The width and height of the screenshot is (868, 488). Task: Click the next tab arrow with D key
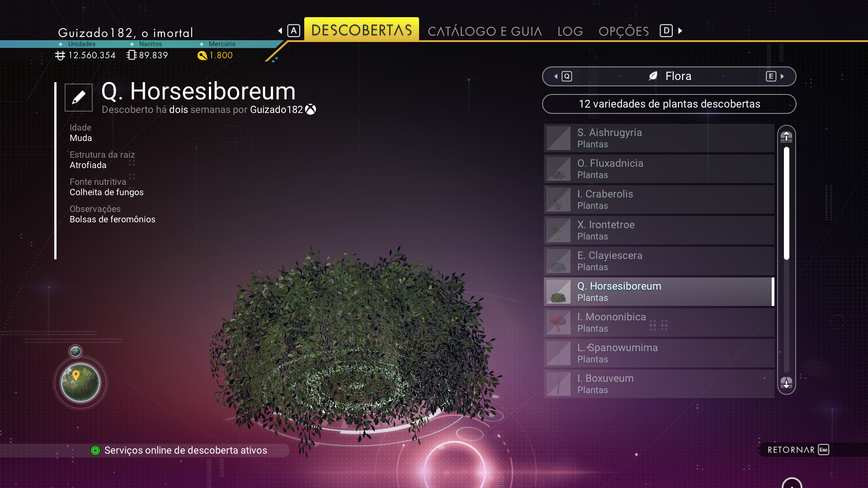671,31
